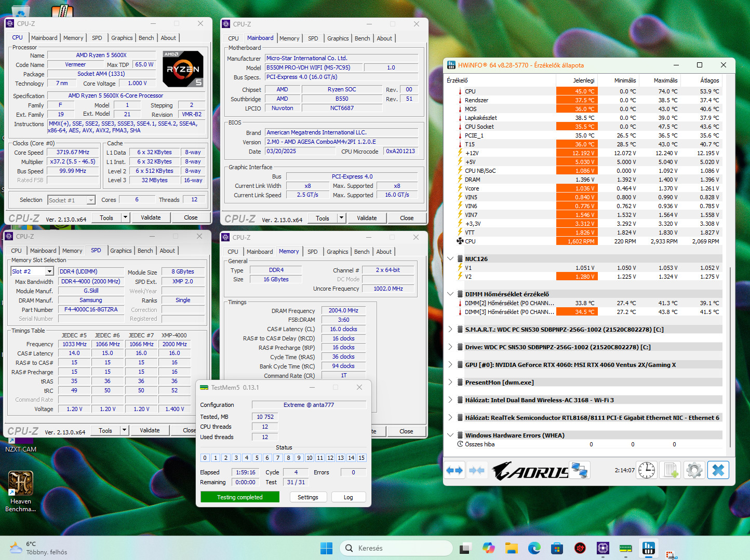
Task: Expand Hálózat Intel Dual Band Wireless group
Action: pyautogui.click(x=450, y=400)
